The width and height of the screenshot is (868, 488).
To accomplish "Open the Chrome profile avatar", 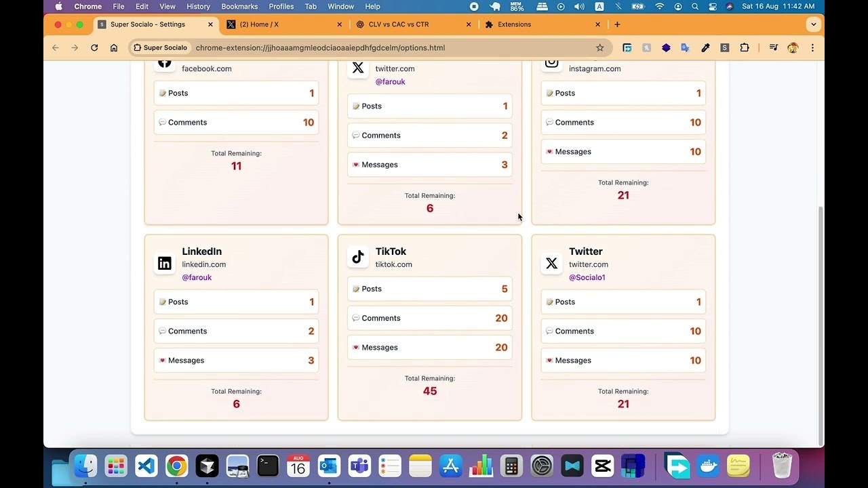I will [793, 48].
